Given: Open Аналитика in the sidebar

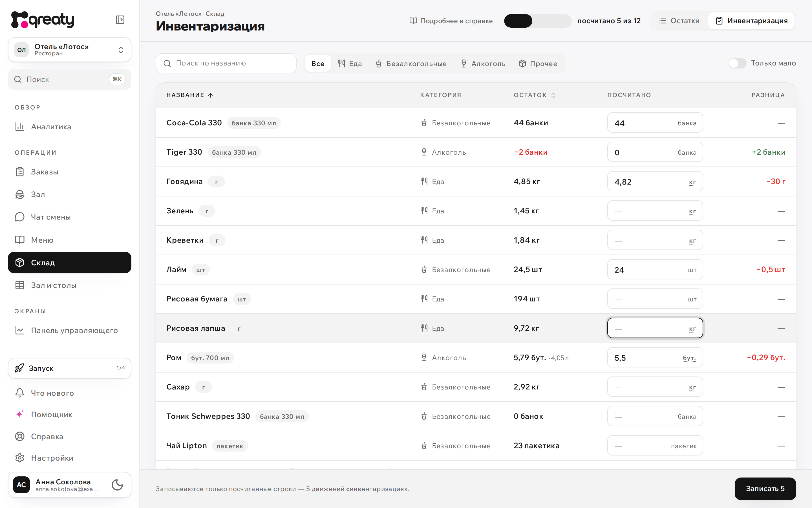Looking at the screenshot, I should (69, 127).
